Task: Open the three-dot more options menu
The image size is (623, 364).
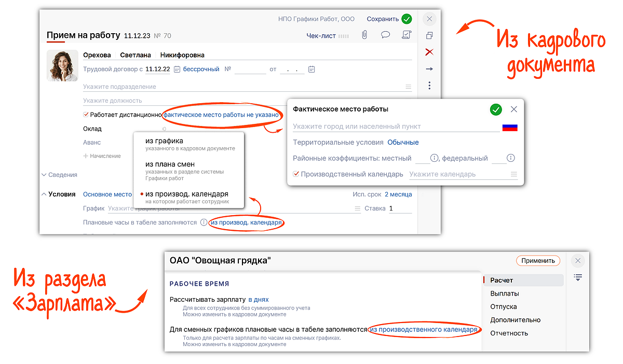Action: 429,86
